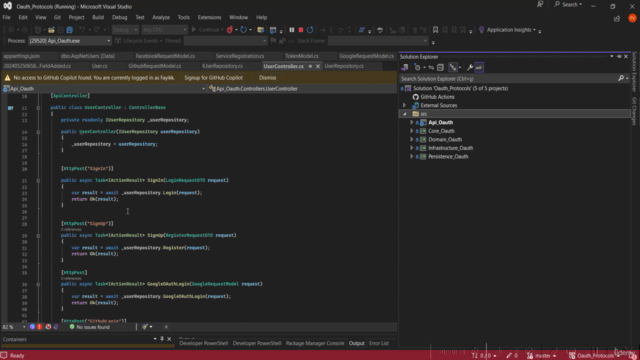Screen dimensions: 640x360
Task: Open the Analyze menu
Action: point(161,18)
